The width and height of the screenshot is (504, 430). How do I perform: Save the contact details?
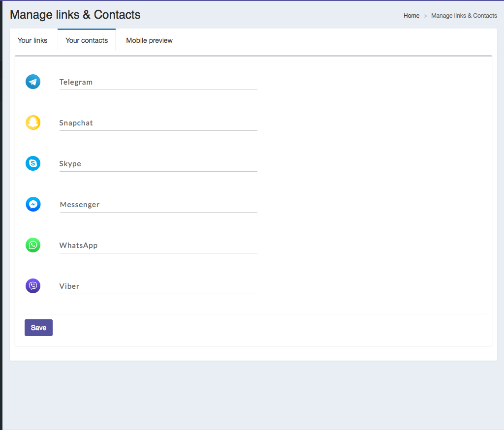pos(38,328)
